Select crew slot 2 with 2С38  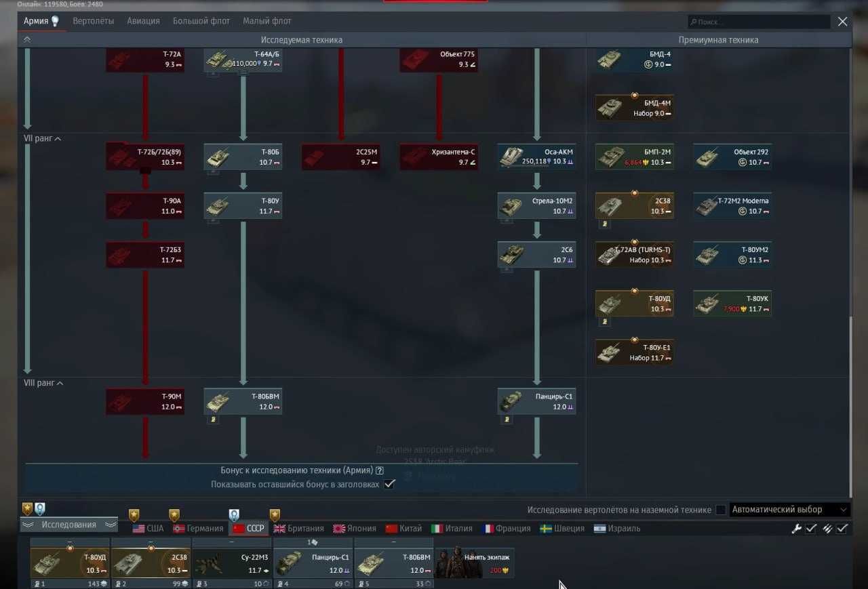[151, 563]
